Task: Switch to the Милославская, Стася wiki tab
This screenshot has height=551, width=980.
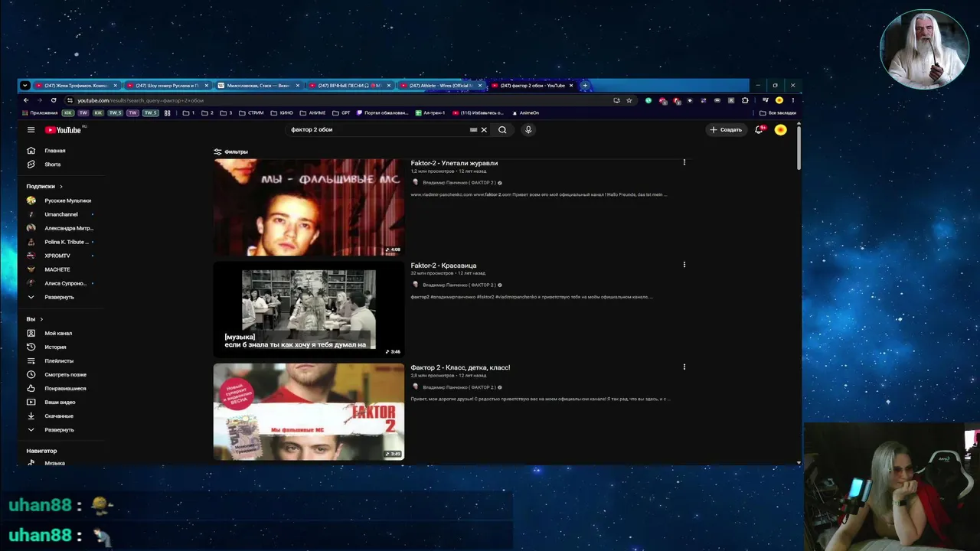Action: pyautogui.click(x=258, y=86)
